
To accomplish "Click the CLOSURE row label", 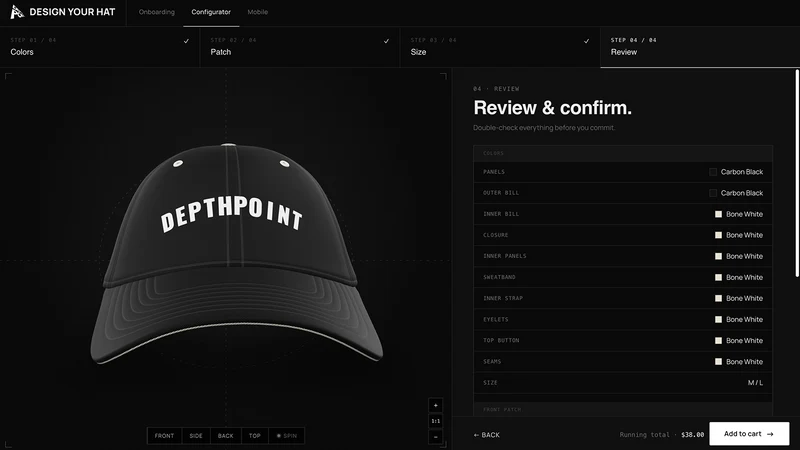I will click(x=495, y=235).
